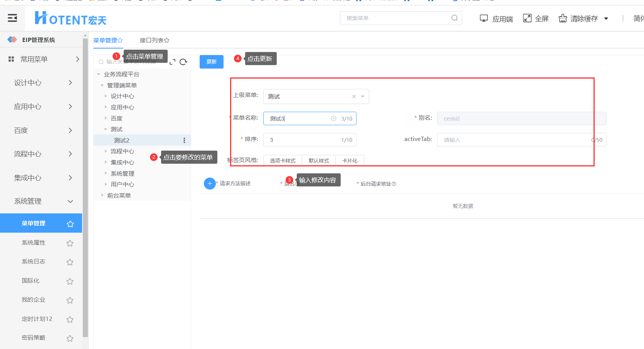The image size is (644, 349).
Task: Enter fullscreen via the 全屏 icon
Action: [527, 18]
